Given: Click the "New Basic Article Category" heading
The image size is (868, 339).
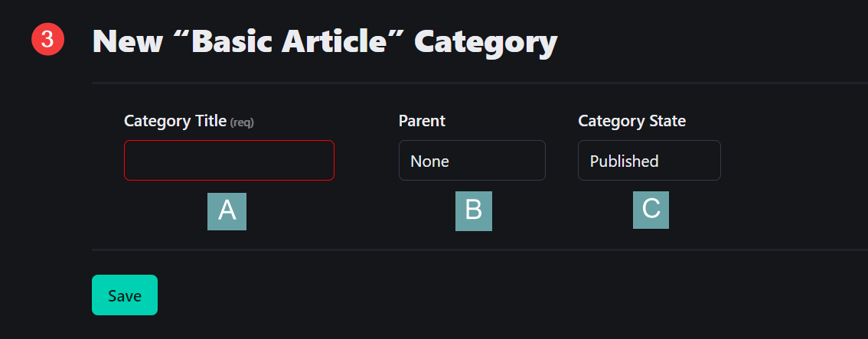Looking at the screenshot, I should 325,42.
